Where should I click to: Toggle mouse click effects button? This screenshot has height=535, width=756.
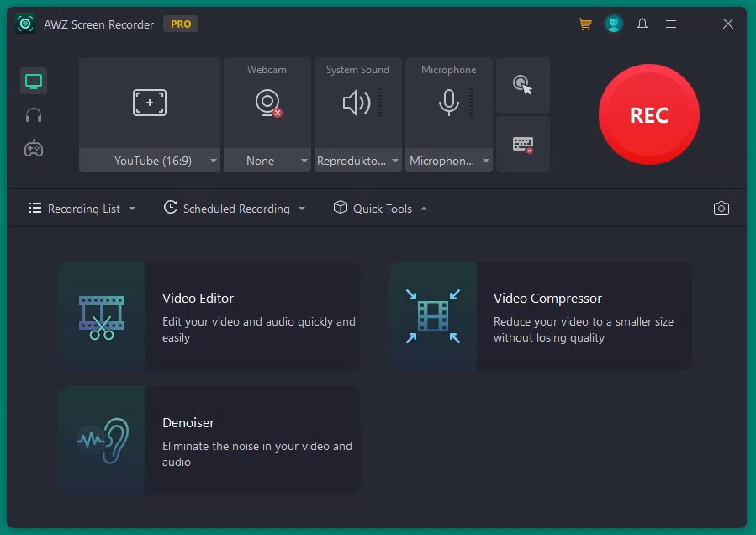523,85
